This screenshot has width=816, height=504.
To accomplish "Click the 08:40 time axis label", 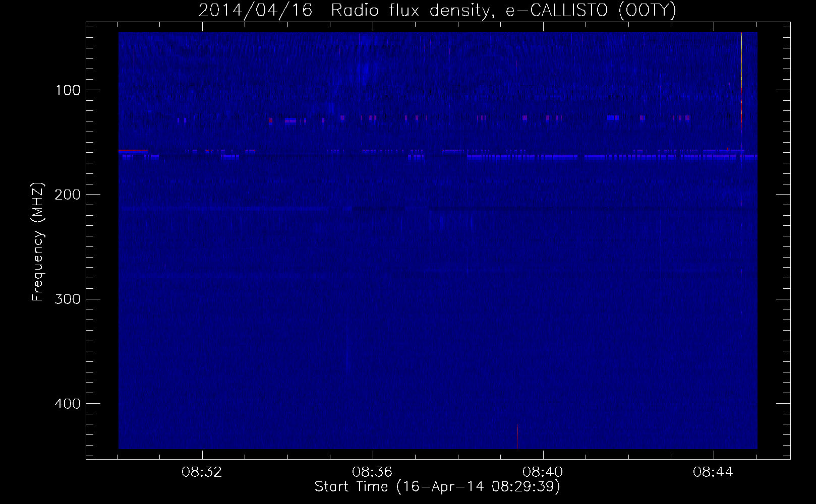I will pyautogui.click(x=543, y=472).
